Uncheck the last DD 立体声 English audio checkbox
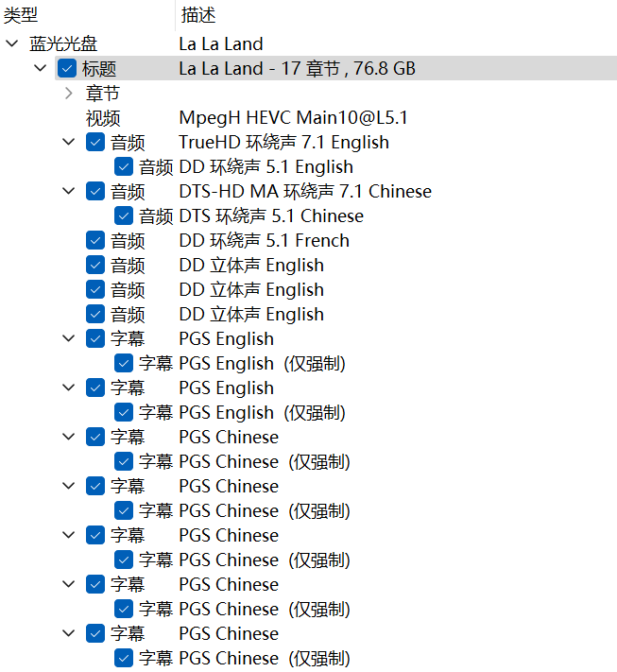617x672 pixels. [x=95, y=314]
